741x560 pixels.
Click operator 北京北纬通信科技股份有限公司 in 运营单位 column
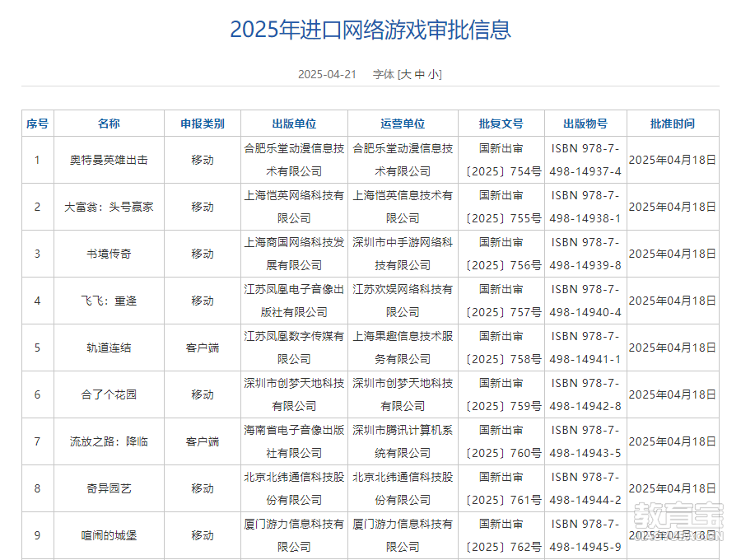tap(403, 488)
